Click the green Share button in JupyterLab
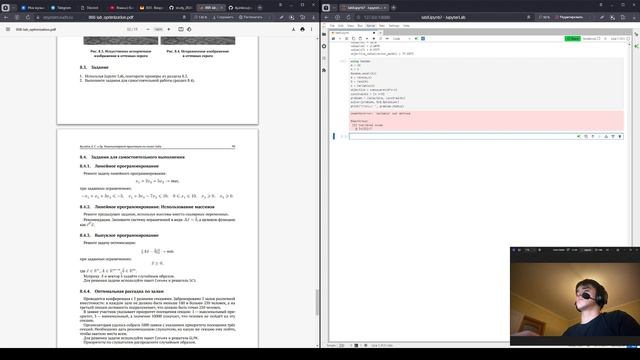 [x=572, y=39]
